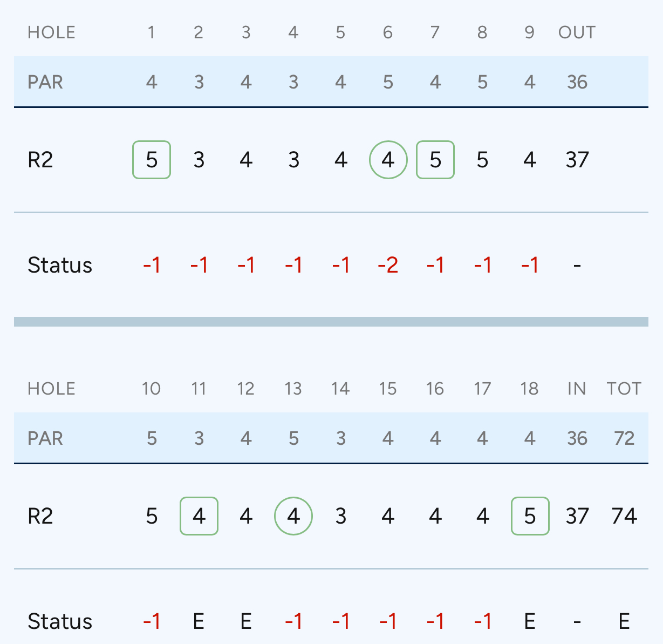Click the final E status under TOT
The image size is (663, 644).
[x=624, y=621]
